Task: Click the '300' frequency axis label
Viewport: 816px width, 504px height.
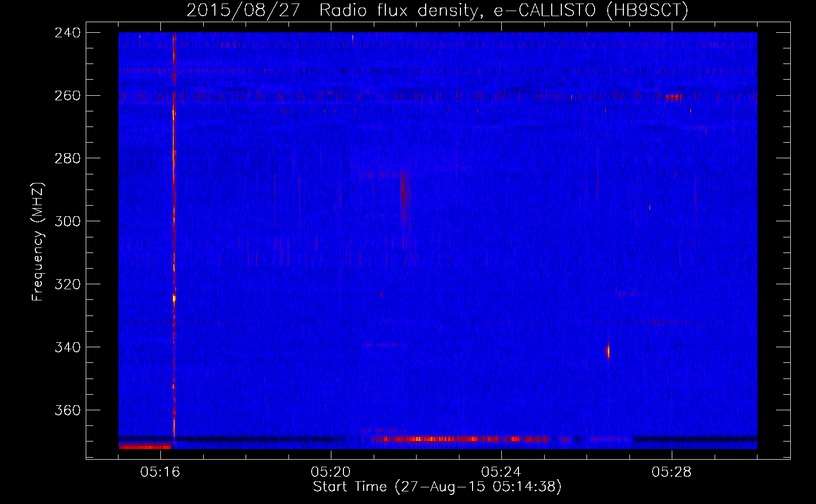Action: (x=68, y=222)
